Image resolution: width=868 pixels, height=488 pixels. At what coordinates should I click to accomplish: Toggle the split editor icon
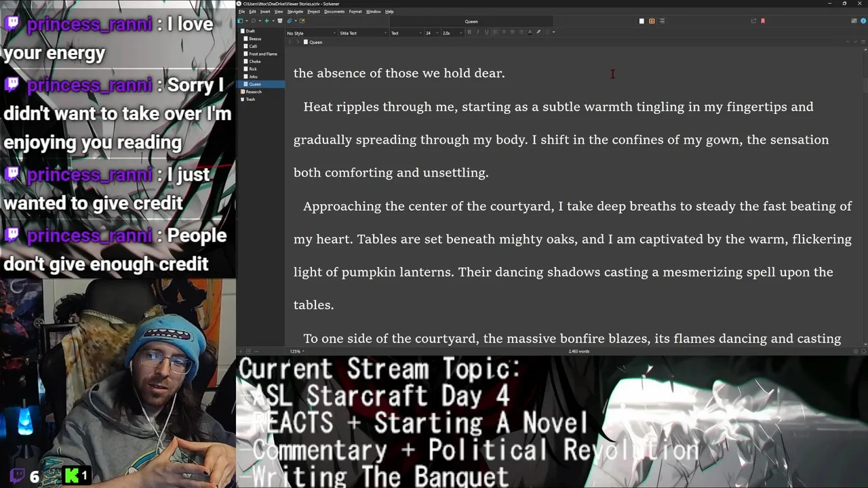pos(863,42)
